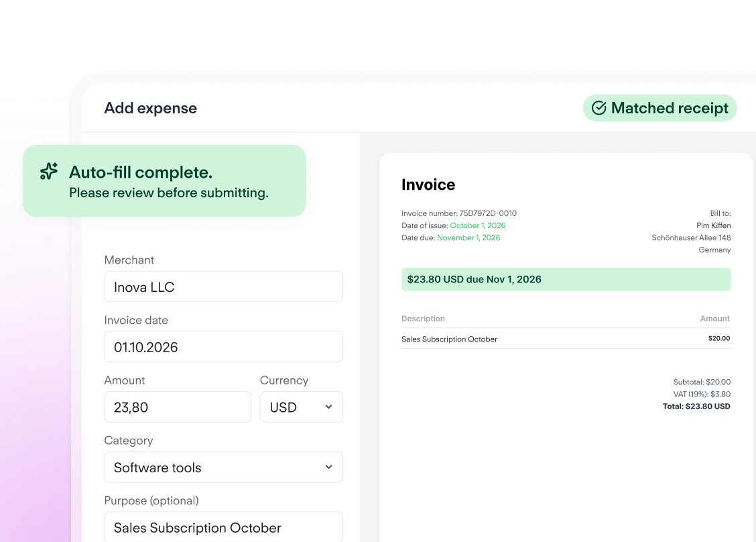The height and width of the screenshot is (542, 756).
Task: Expand the Category dropdown showing Software tools
Action: [x=223, y=467]
